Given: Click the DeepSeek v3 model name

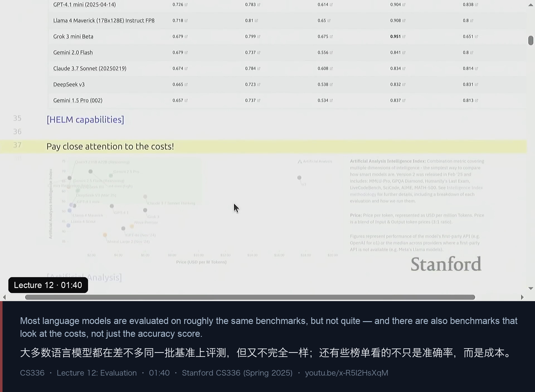Looking at the screenshot, I should click(x=69, y=84).
